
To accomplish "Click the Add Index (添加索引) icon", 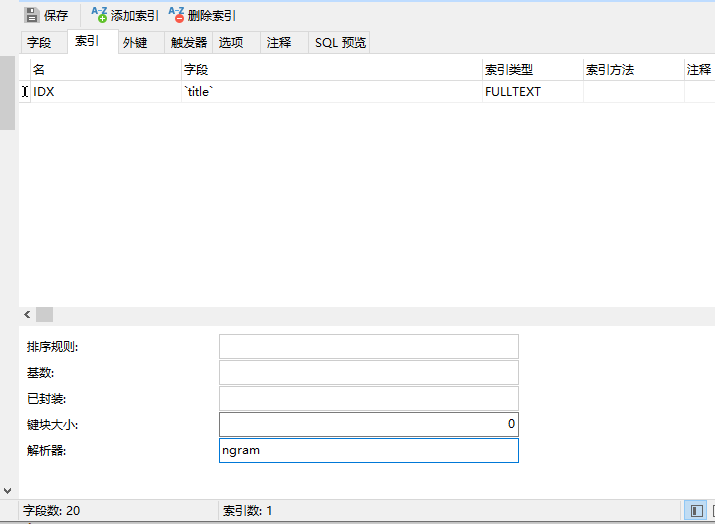I will tap(99, 15).
